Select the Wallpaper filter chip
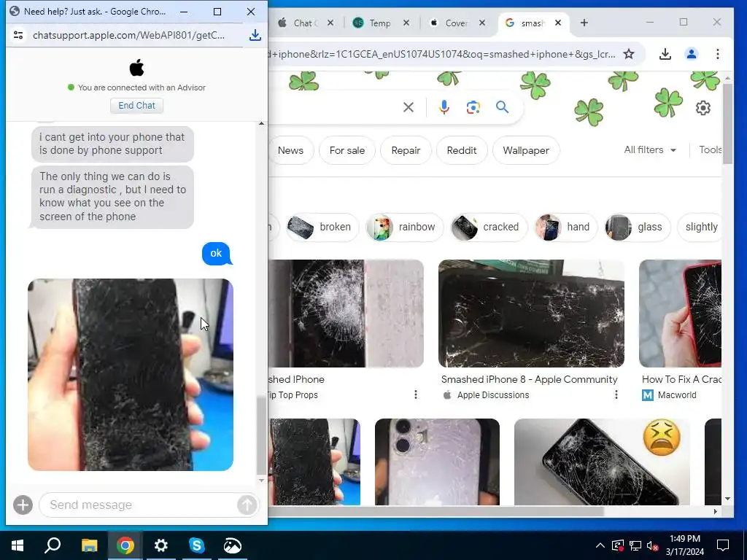 tap(526, 150)
